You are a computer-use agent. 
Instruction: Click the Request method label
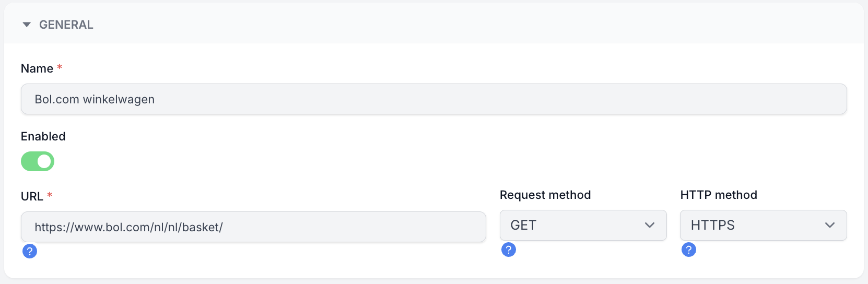pos(545,195)
